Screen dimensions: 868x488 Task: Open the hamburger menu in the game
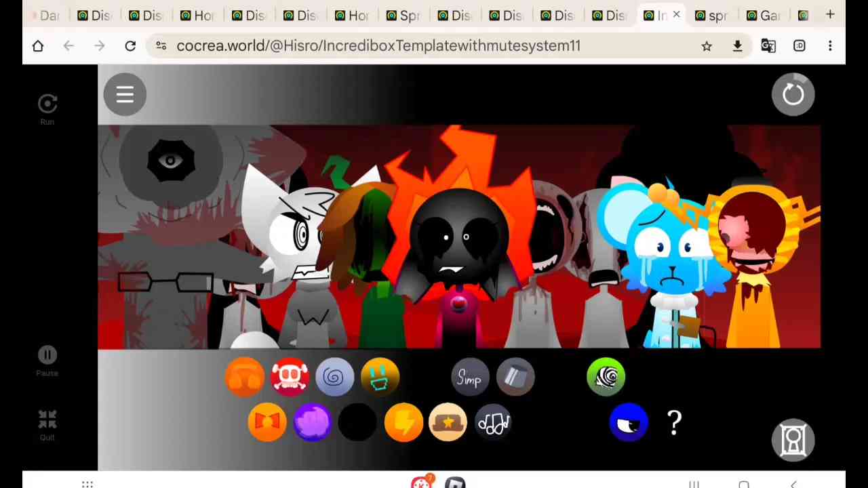click(125, 94)
